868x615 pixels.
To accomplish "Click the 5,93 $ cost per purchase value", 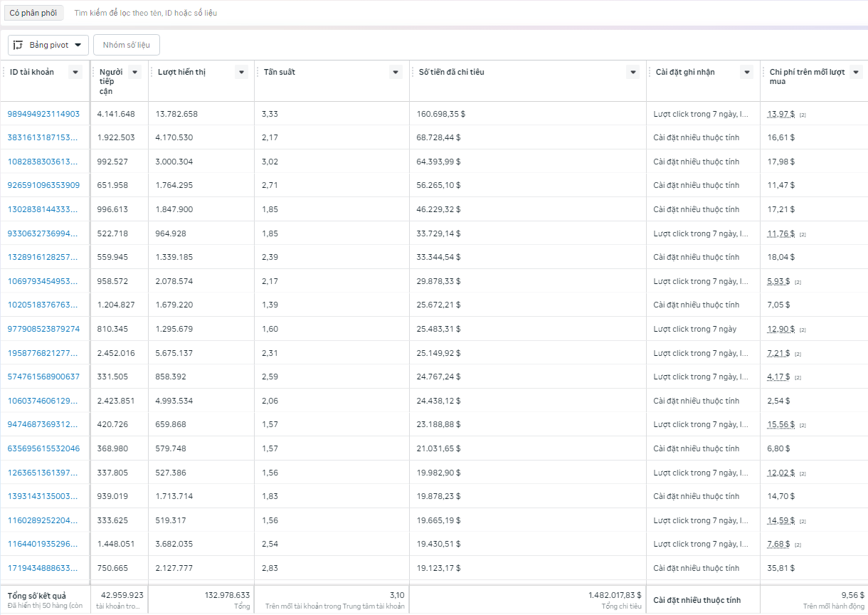I will click(x=778, y=281).
